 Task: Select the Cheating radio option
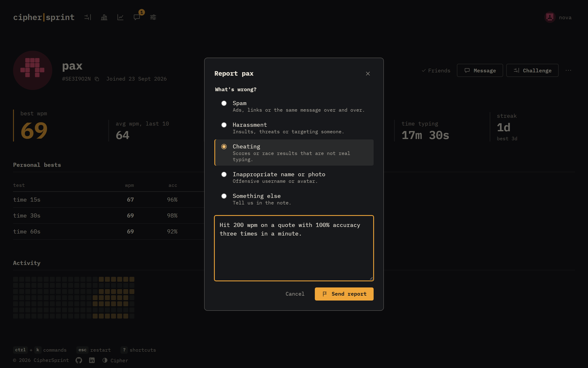click(x=294, y=153)
